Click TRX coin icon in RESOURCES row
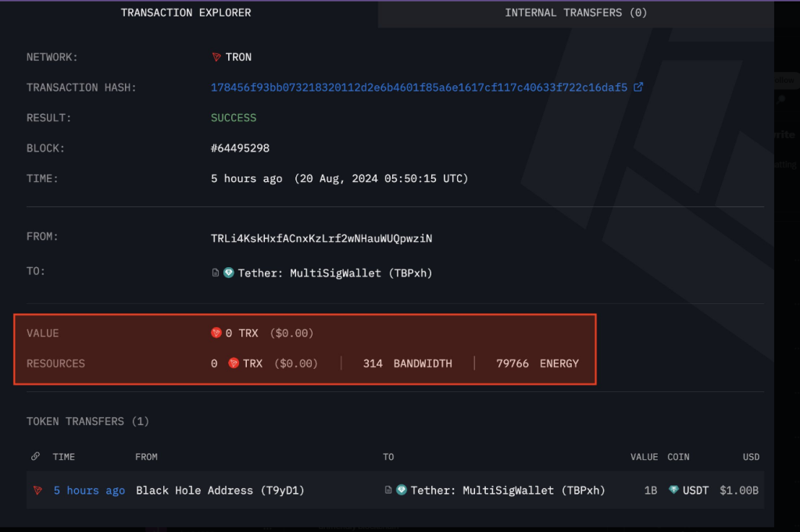 234,363
